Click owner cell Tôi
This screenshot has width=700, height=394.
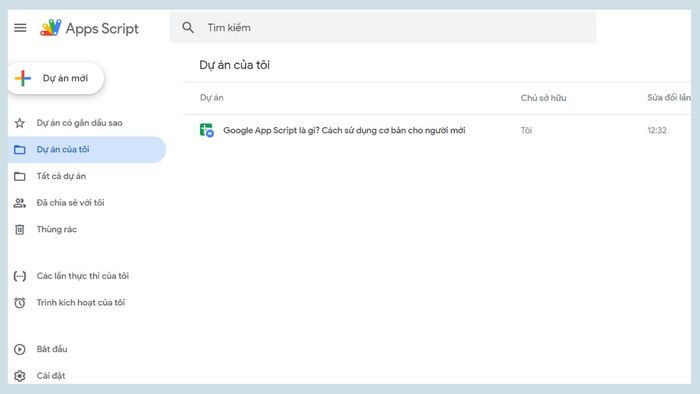pos(526,130)
